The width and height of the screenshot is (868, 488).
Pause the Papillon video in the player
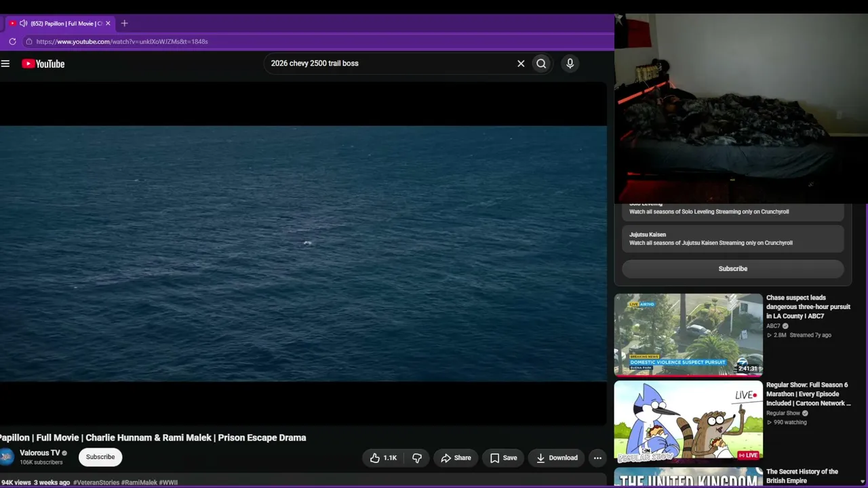(x=303, y=253)
